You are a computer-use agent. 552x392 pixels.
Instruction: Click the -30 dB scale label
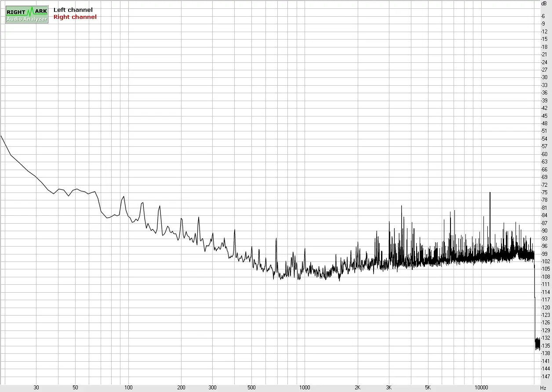544,77
